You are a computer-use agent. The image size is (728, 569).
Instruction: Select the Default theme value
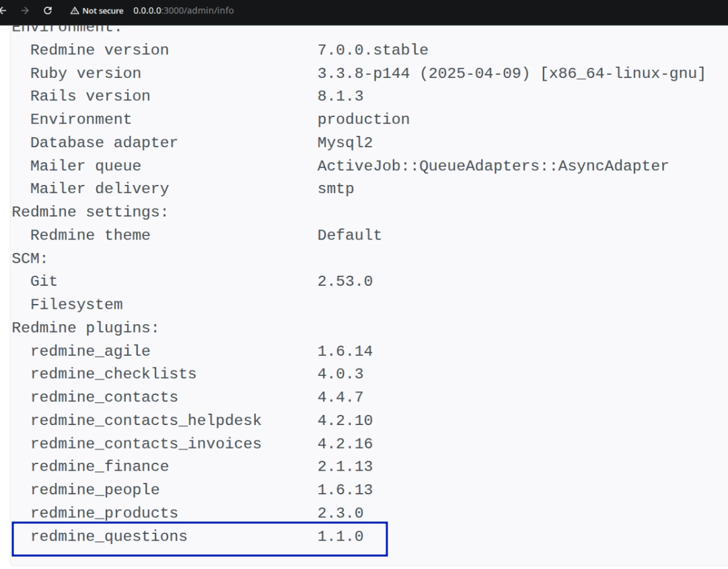point(350,235)
